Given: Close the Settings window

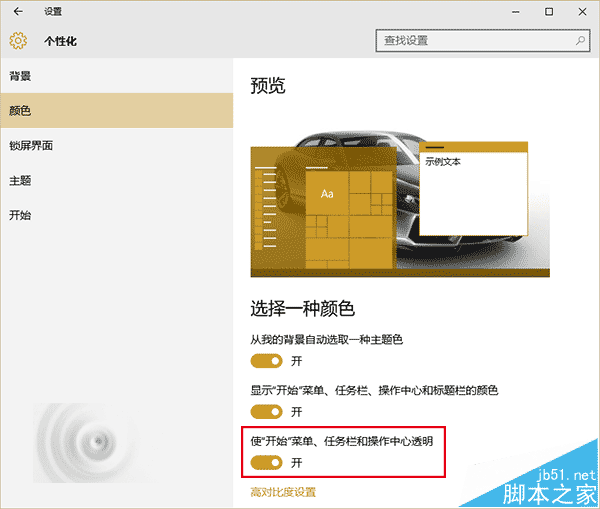Looking at the screenshot, I should pyautogui.click(x=582, y=12).
